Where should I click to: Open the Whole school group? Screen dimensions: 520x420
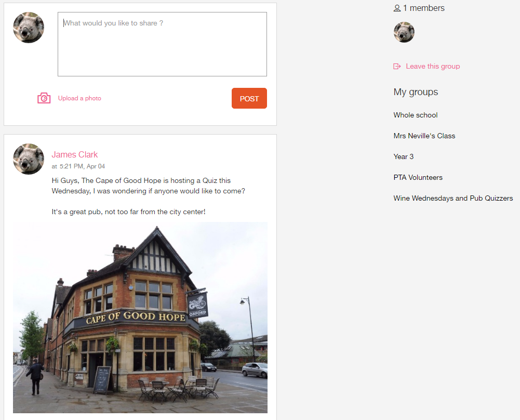(x=416, y=115)
